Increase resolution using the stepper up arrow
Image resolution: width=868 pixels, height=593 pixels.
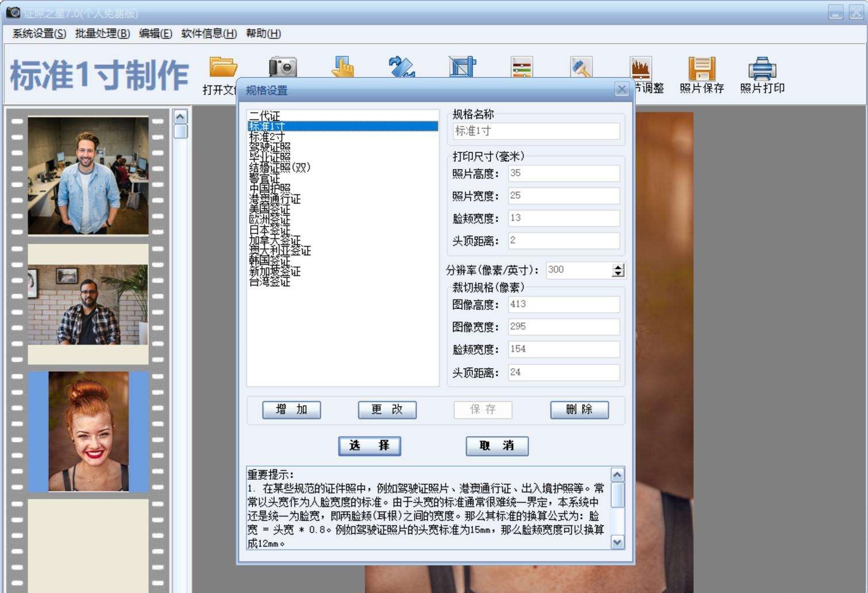click(x=617, y=266)
